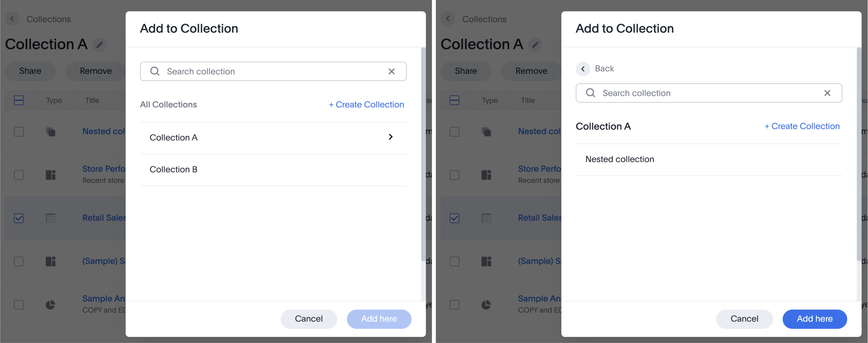Click the Back chevron icon in the dialog
Image resolution: width=868 pixels, height=343 pixels.
point(583,69)
